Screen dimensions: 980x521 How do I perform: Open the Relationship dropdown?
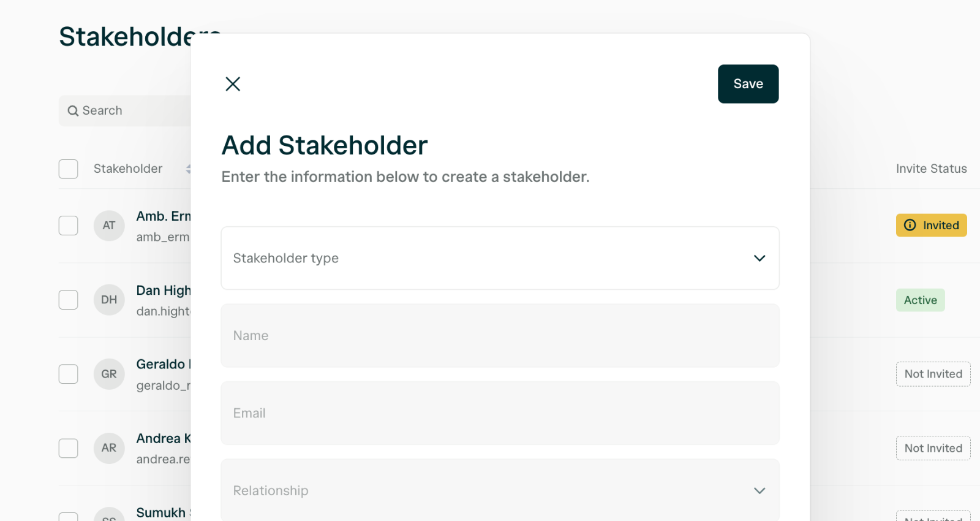(500, 490)
